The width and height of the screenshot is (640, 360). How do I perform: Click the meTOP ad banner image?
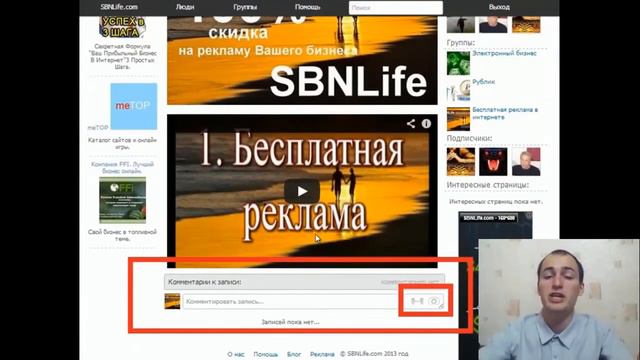(x=134, y=106)
